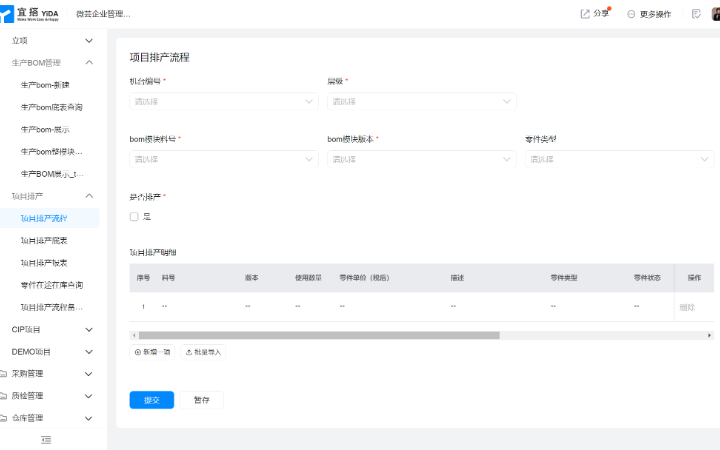The width and height of the screenshot is (720, 450).
Task: Expand the DEMO项目 group chevron
Action: (x=89, y=352)
